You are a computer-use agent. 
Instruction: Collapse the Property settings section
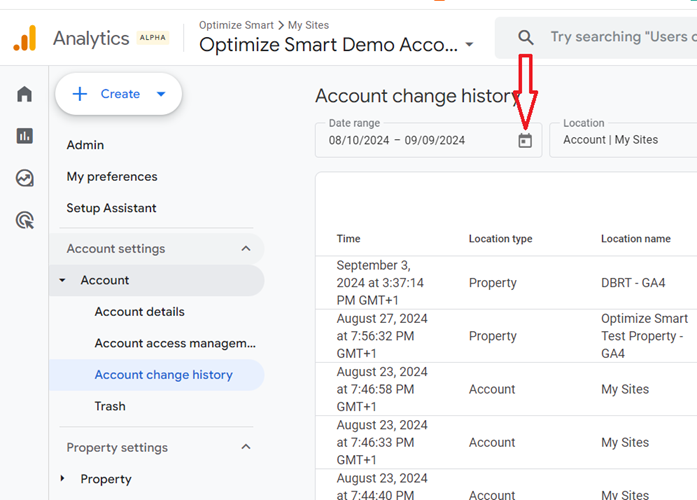[x=246, y=447]
